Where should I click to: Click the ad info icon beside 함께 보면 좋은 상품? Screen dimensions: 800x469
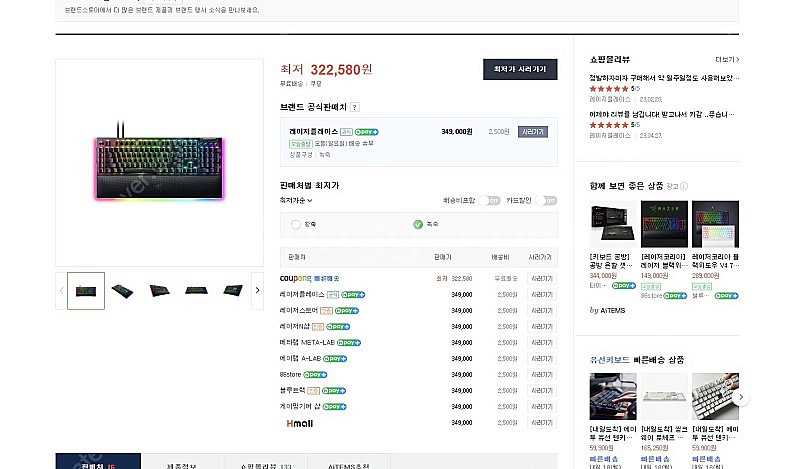click(x=684, y=186)
